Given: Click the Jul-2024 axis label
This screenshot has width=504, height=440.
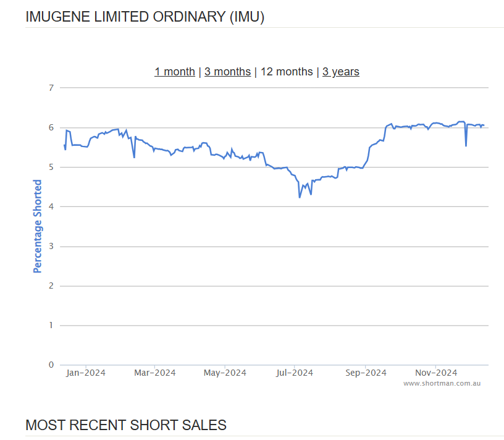Looking at the screenshot, I should (295, 373).
